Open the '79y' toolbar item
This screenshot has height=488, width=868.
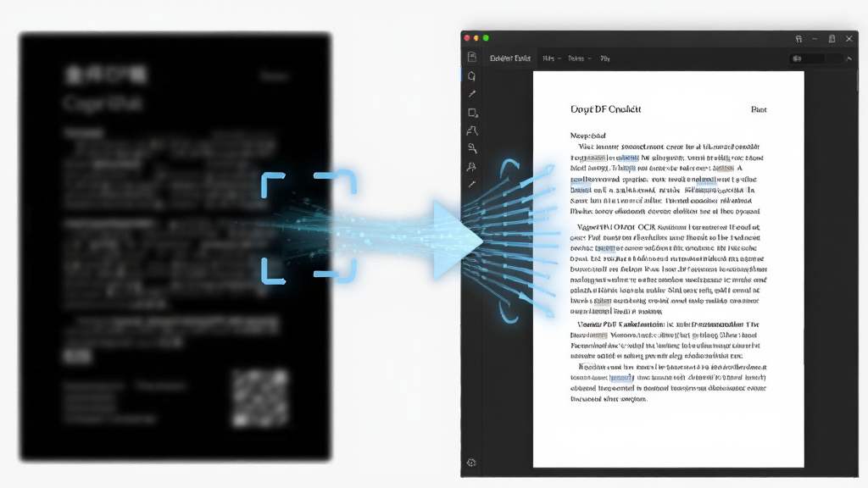pyautogui.click(x=605, y=58)
